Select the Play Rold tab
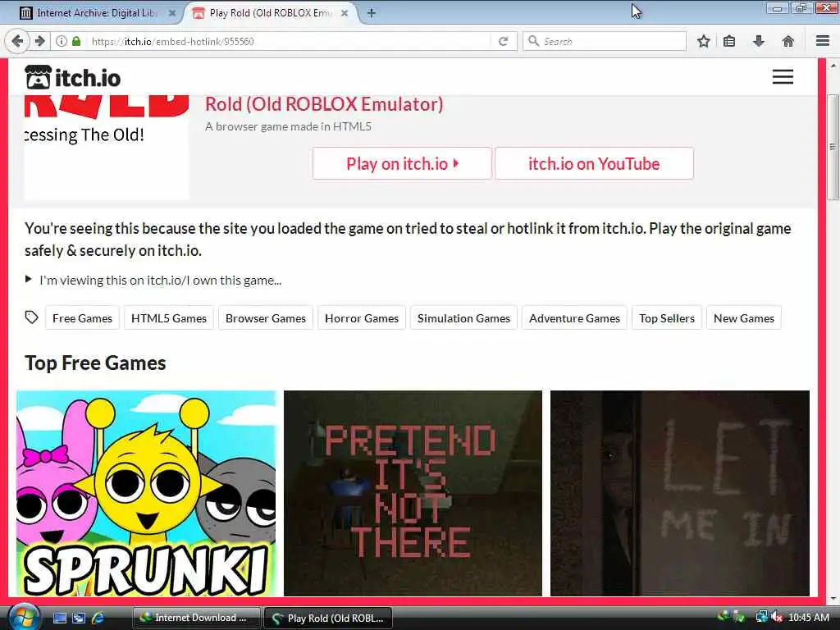The height and width of the screenshot is (630, 840). pyautogui.click(x=271, y=13)
